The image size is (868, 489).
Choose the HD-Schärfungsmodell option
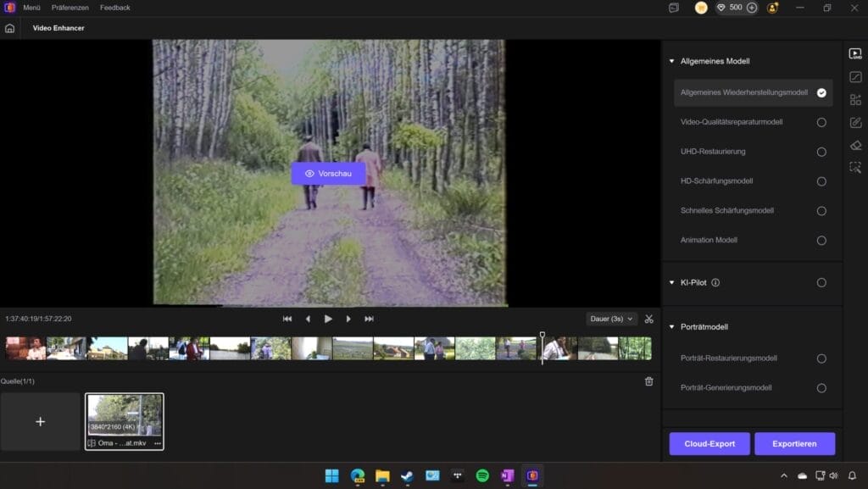coord(821,181)
